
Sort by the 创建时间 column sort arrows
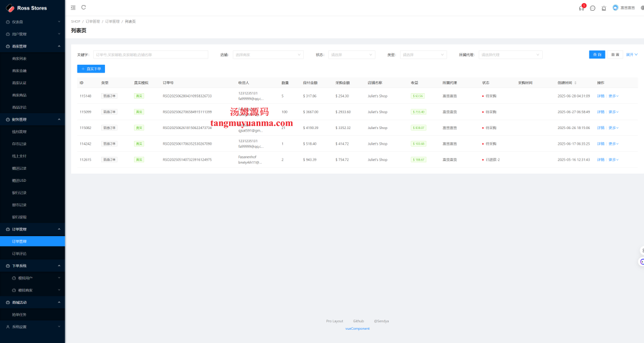click(x=575, y=82)
